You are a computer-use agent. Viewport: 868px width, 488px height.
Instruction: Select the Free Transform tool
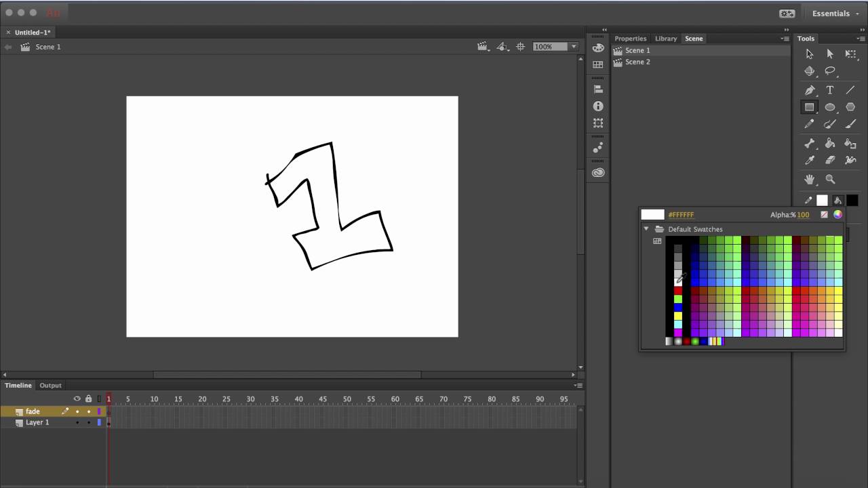tap(850, 54)
